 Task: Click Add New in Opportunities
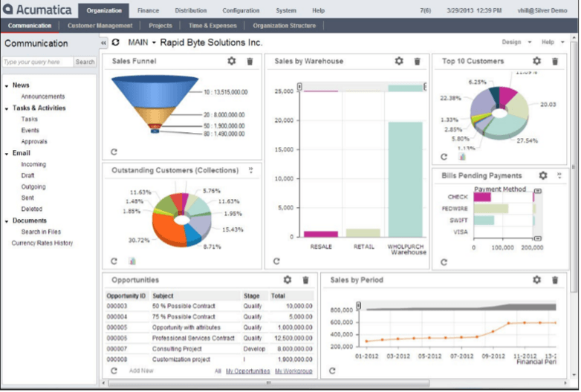coord(141,370)
